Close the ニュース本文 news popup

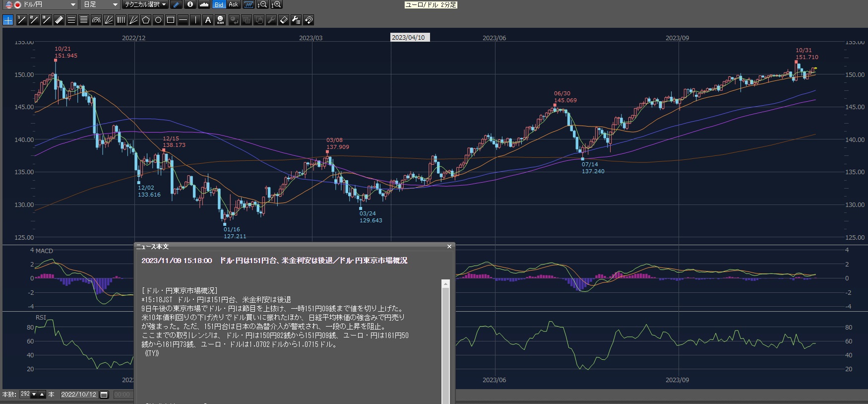tap(449, 247)
